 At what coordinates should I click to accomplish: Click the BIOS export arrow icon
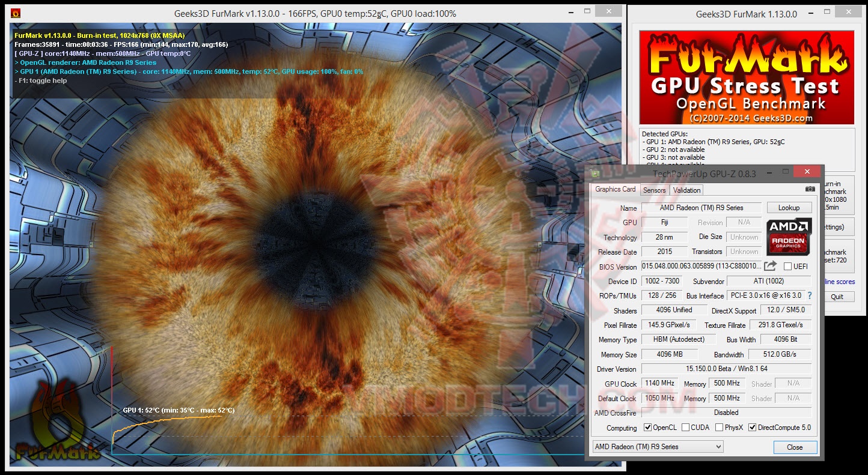[771, 266]
